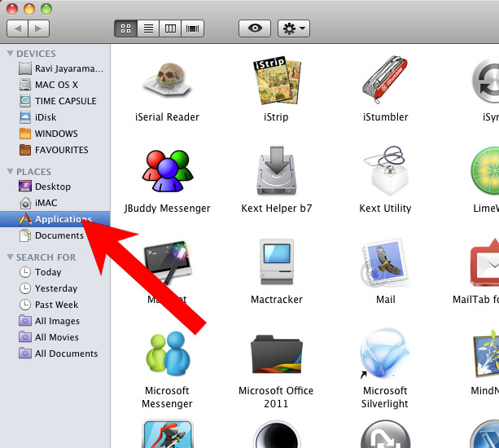
Task: Open the MailTab envelope app icon
Action: click(484, 262)
